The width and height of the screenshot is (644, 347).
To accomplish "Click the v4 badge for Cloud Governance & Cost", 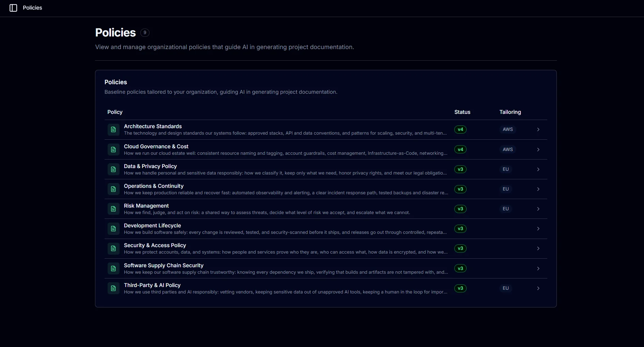I will 460,150.
